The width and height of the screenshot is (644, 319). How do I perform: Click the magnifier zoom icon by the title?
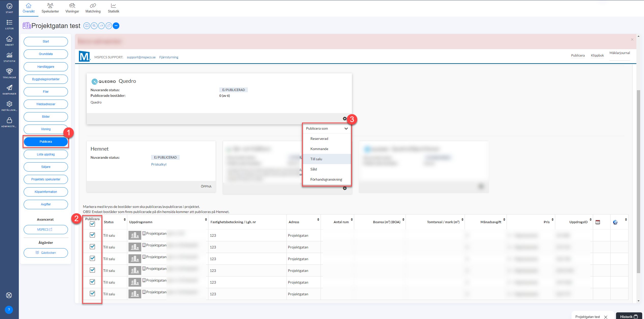tap(94, 26)
